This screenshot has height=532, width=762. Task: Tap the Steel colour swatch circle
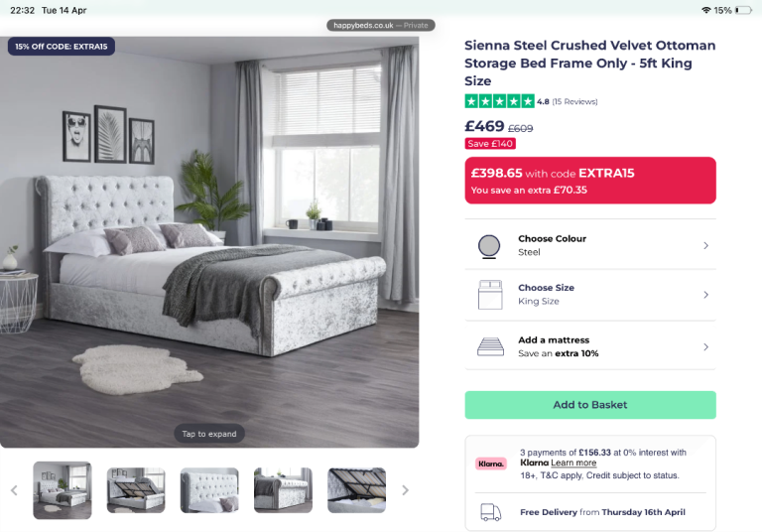(489, 245)
